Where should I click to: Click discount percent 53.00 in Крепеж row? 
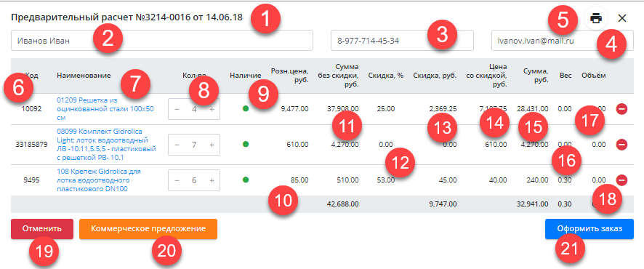point(387,180)
